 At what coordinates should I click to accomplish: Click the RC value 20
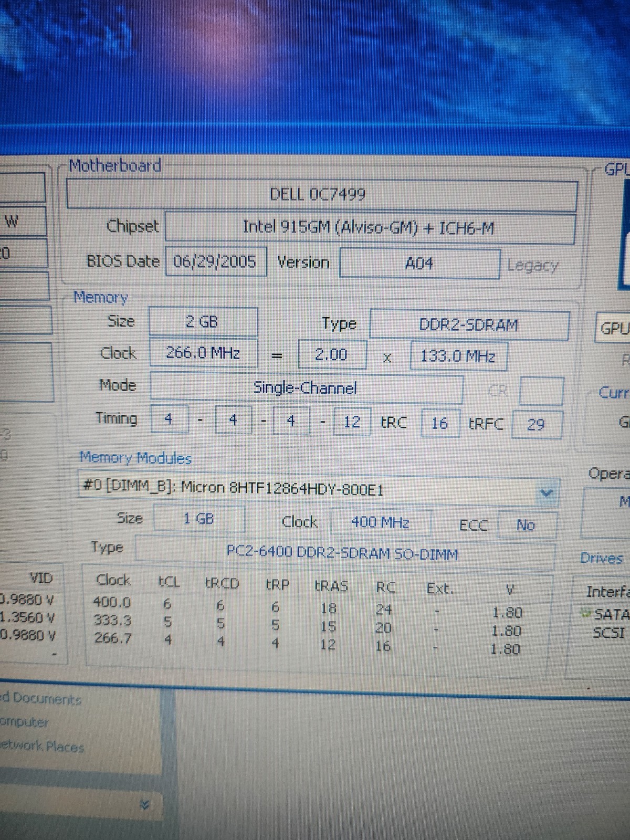click(x=383, y=628)
